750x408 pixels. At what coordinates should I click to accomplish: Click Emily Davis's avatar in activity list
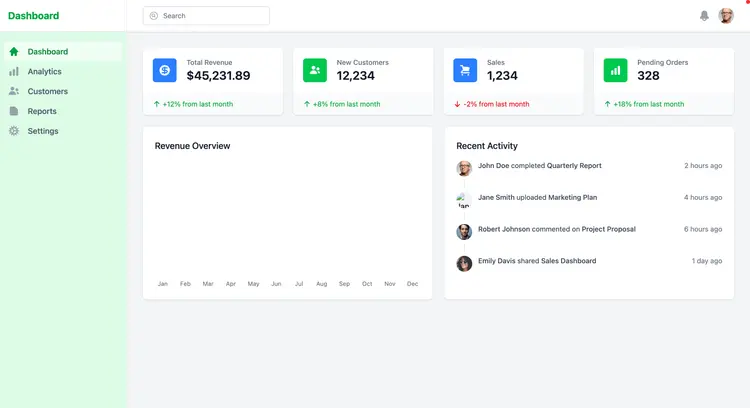(x=464, y=264)
